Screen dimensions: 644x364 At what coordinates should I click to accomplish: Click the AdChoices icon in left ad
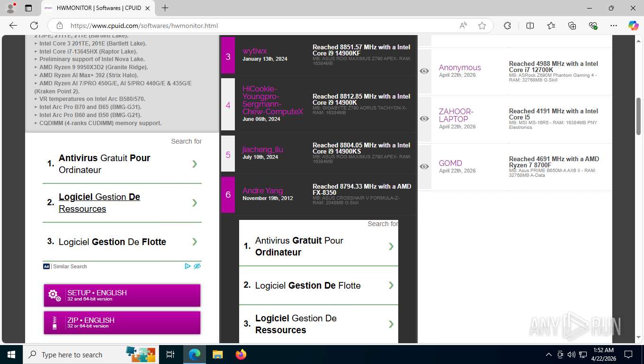coord(188,266)
